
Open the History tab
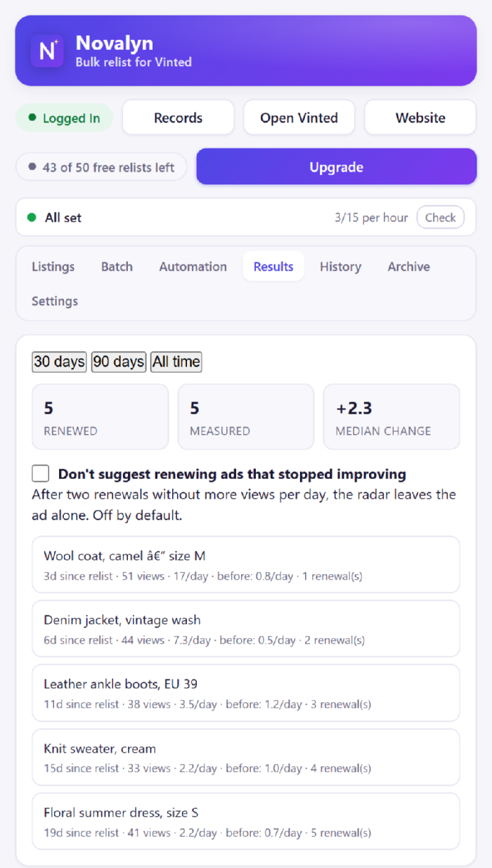(340, 267)
